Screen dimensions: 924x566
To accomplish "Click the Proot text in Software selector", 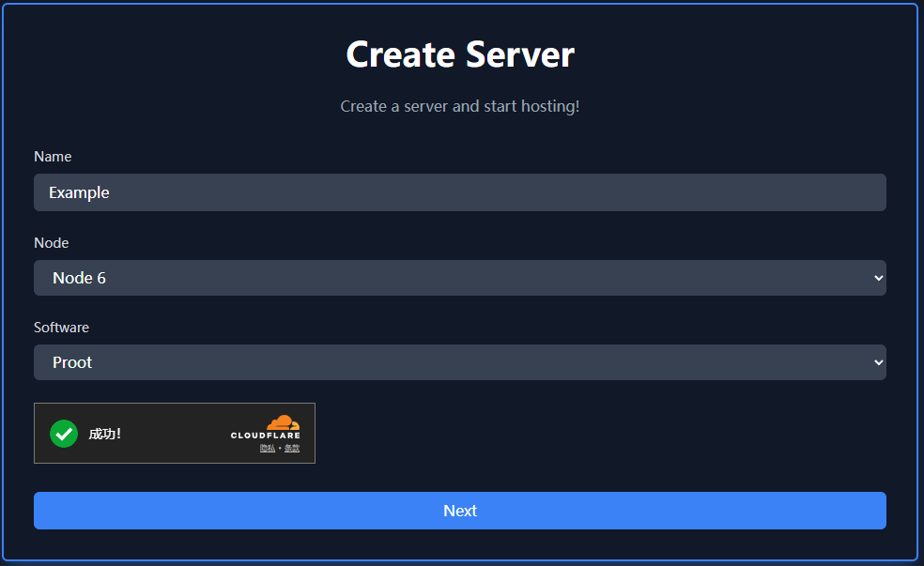I will coord(72,362).
